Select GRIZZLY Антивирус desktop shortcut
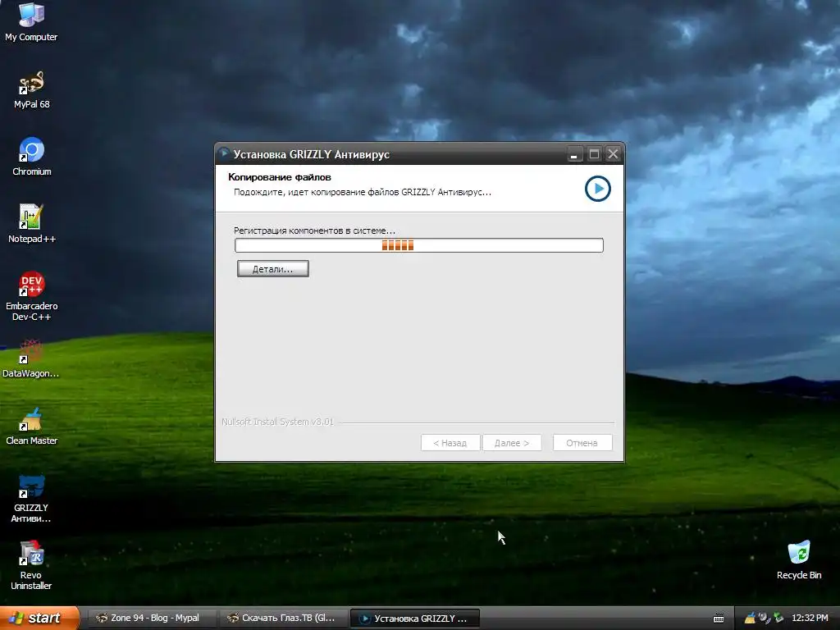This screenshot has width=840, height=630. click(x=31, y=498)
